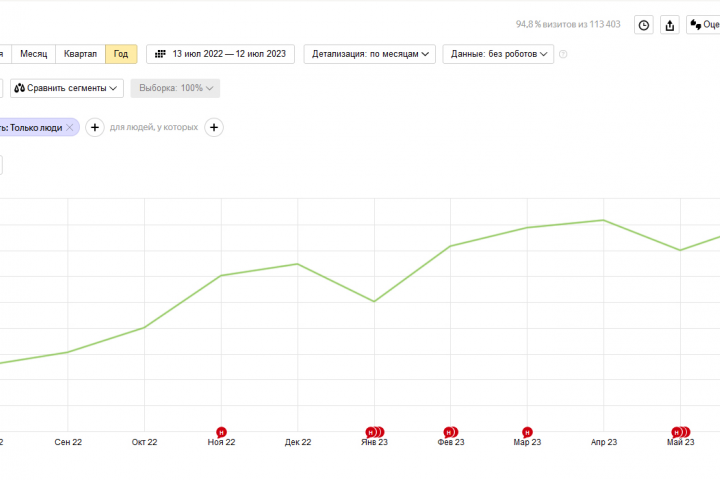
Task: Select the Год period tab
Action: pyautogui.click(x=121, y=54)
